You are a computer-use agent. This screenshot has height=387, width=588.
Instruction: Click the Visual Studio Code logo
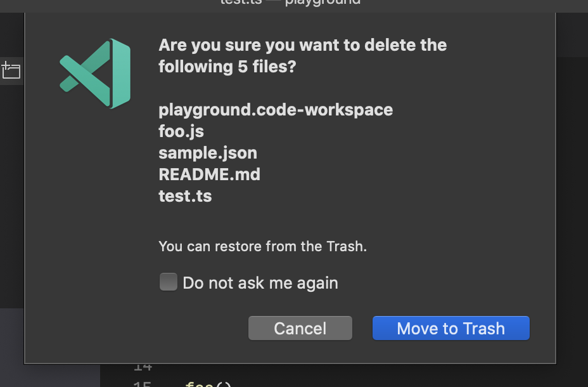pyautogui.click(x=95, y=72)
